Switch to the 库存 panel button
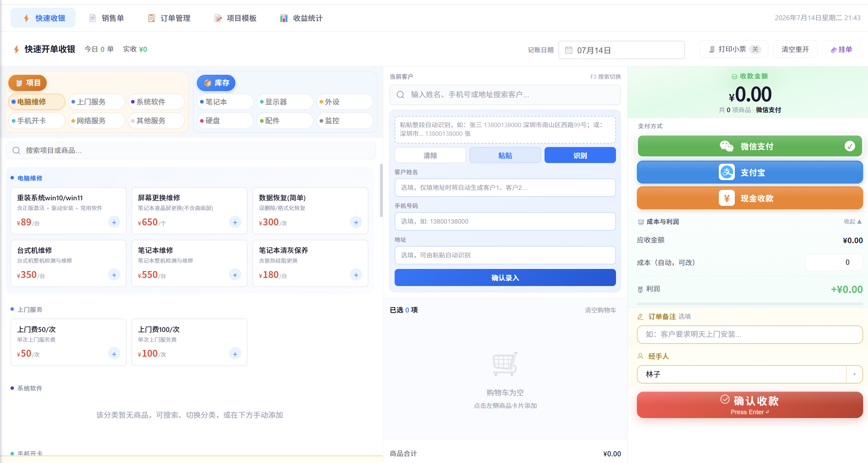868x463 pixels. [216, 83]
